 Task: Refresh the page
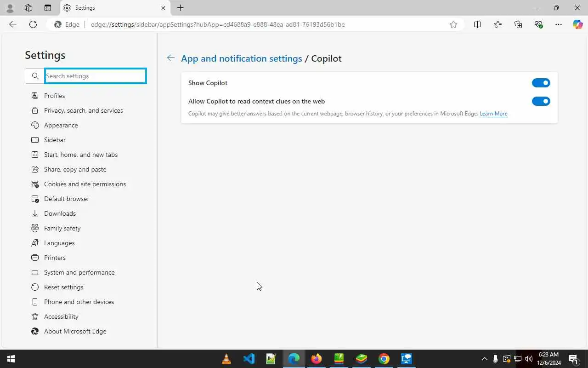coord(33,24)
